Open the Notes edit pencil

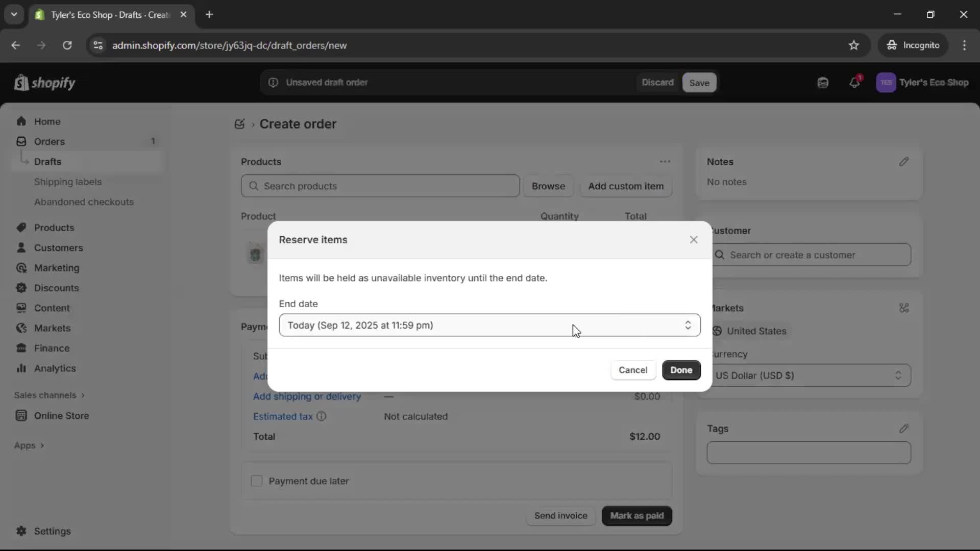pos(904,162)
